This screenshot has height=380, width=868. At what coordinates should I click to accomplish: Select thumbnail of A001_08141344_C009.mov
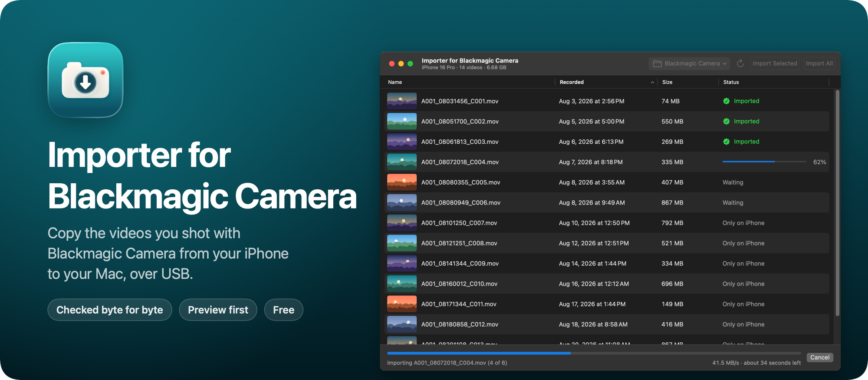point(402,264)
